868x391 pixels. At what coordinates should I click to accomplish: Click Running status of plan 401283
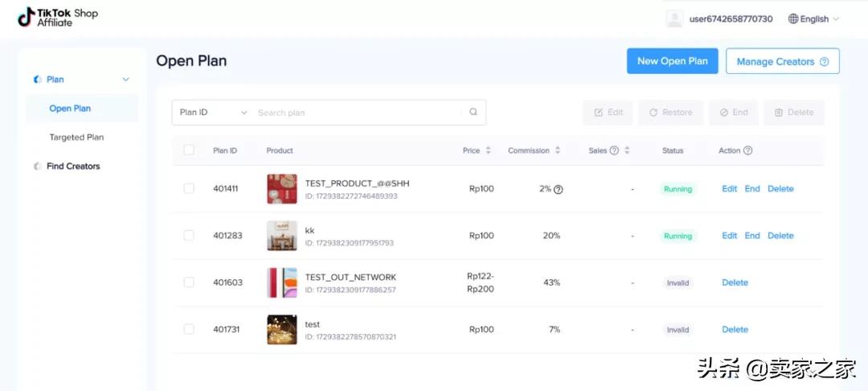[x=678, y=236]
